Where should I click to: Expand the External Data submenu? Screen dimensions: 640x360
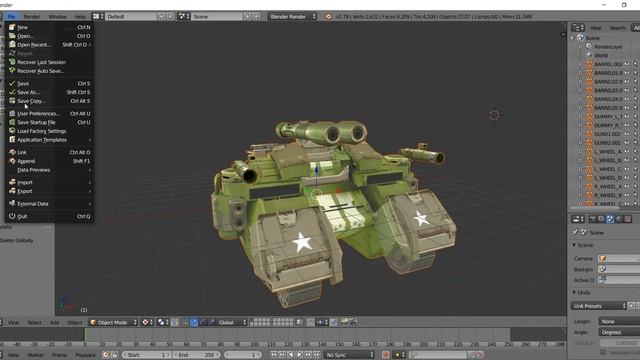coord(49,204)
